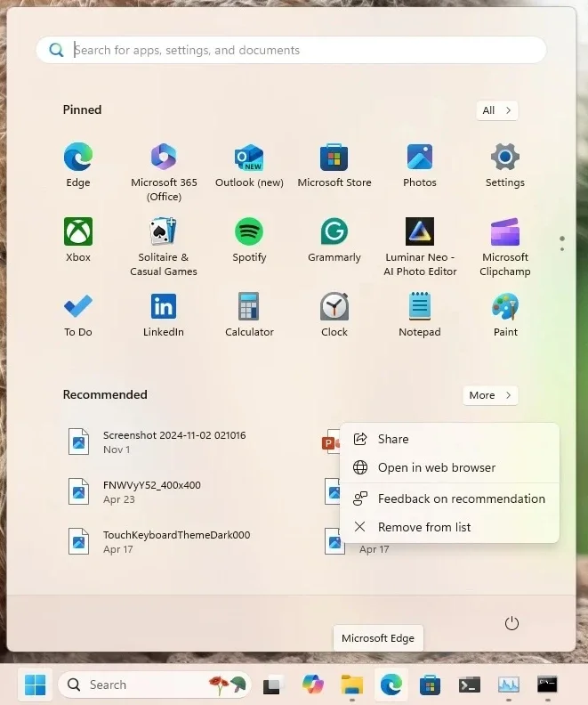Open the command prompt taskbar icon
This screenshot has width=588, height=705.
[x=548, y=685]
